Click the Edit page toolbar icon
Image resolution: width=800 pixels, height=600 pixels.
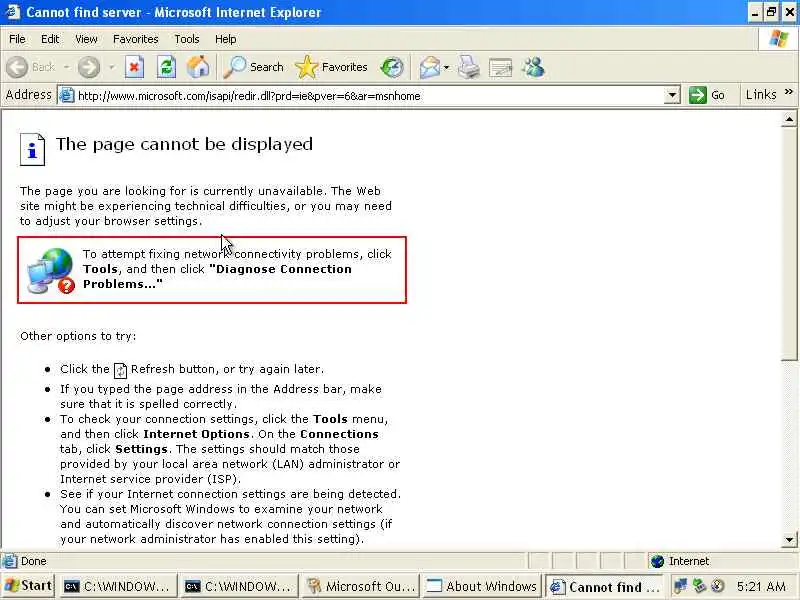pyautogui.click(x=501, y=67)
